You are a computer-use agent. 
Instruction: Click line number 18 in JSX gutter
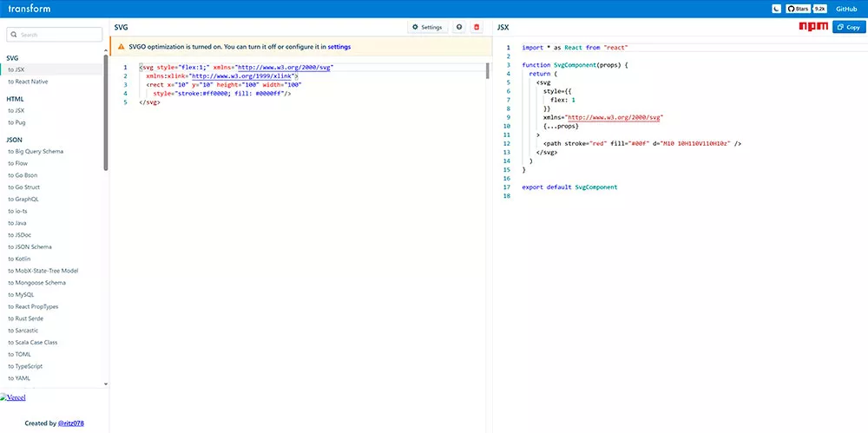pos(507,196)
